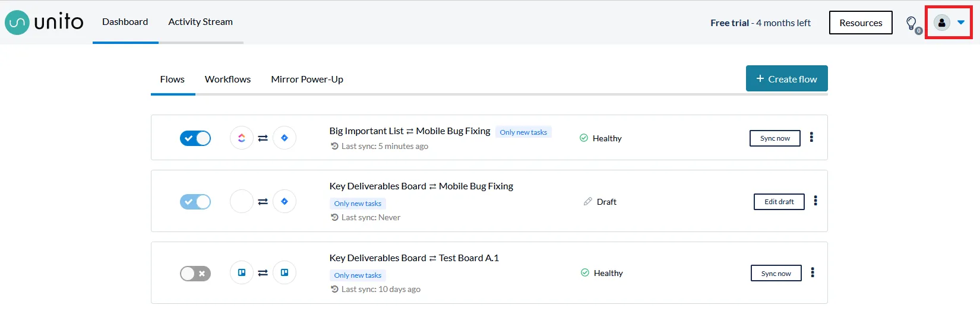Click the Edit draft button
980x311 pixels.
tap(779, 202)
